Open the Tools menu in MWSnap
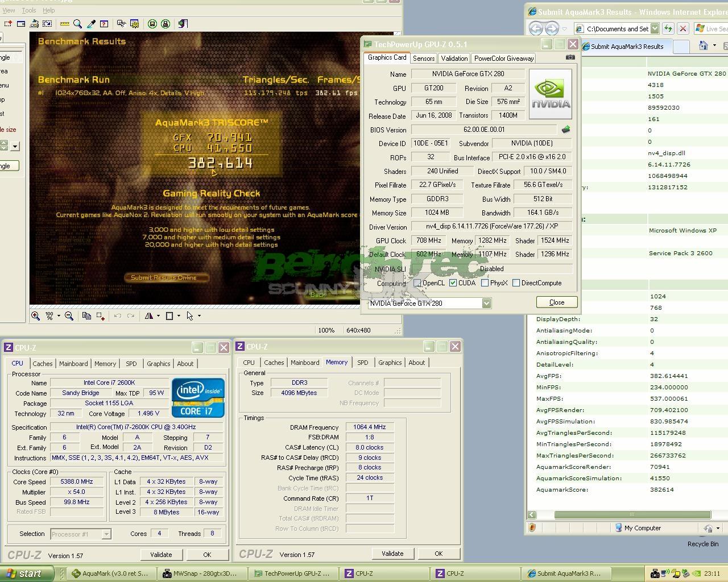728x582 pixels. 28,10
